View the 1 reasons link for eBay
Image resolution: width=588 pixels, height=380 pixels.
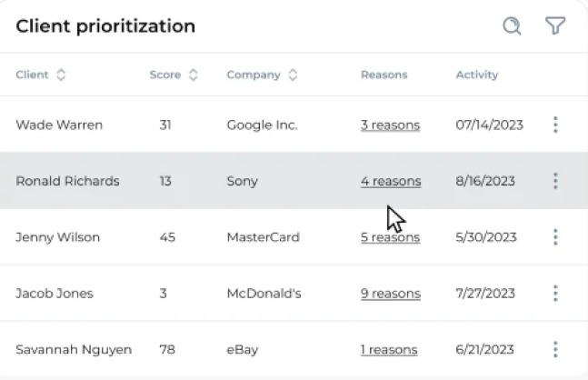pyautogui.click(x=389, y=350)
